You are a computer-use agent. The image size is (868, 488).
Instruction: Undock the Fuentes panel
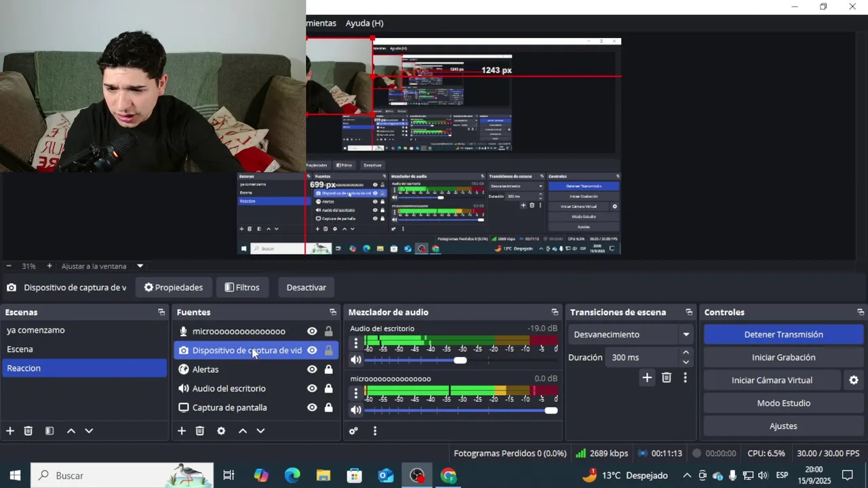point(333,312)
